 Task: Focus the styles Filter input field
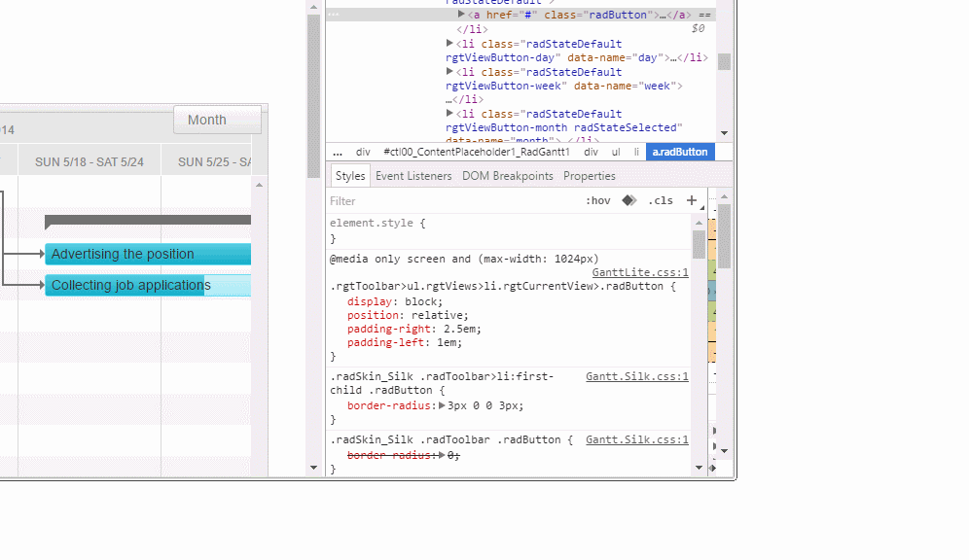coord(454,201)
